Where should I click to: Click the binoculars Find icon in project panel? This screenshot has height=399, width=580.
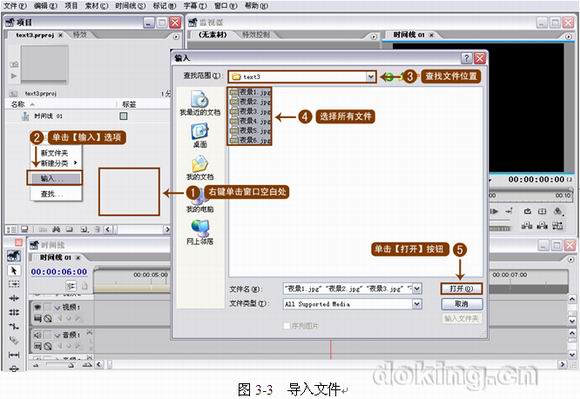coord(56,230)
